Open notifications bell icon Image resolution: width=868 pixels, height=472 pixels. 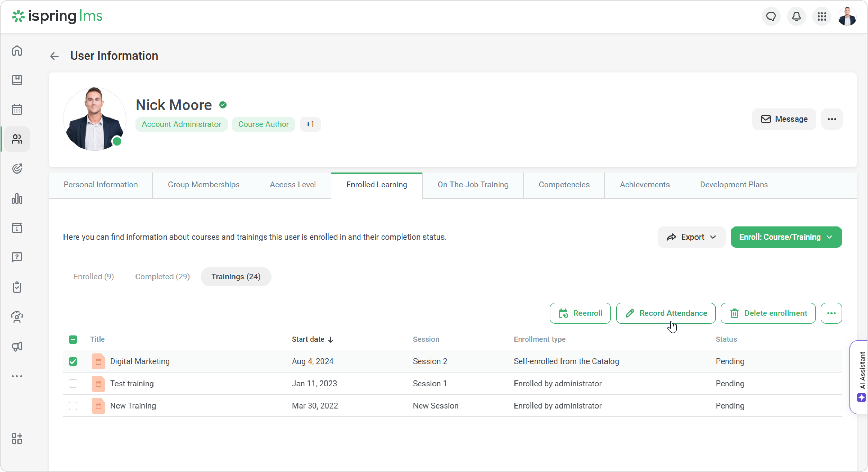coord(796,16)
